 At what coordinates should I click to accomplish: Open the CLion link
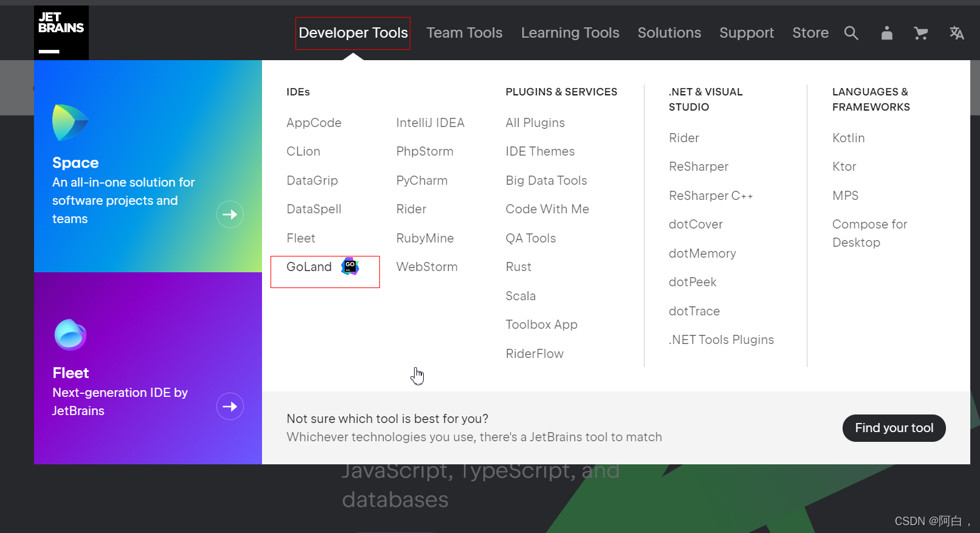pyautogui.click(x=303, y=151)
